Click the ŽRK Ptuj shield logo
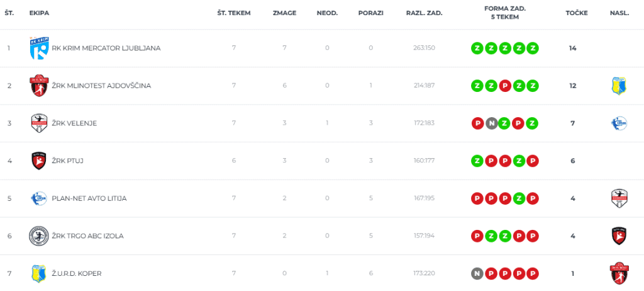This screenshot has height=291, width=644. click(39, 161)
